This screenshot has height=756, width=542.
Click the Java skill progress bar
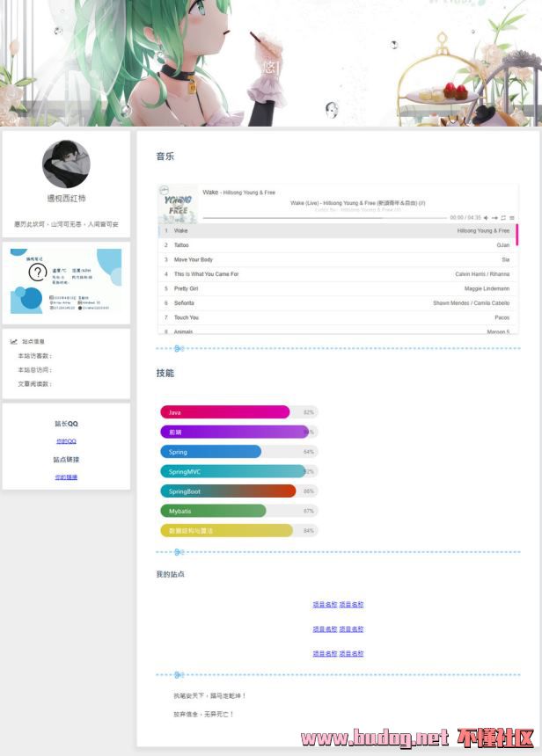[x=225, y=411]
